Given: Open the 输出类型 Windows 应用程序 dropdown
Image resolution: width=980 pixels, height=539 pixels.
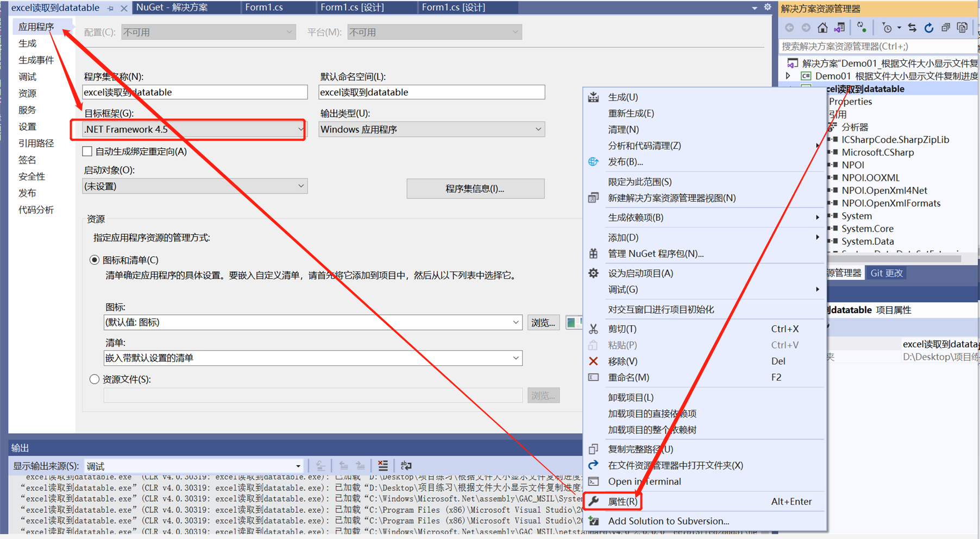Looking at the screenshot, I should [432, 129].
